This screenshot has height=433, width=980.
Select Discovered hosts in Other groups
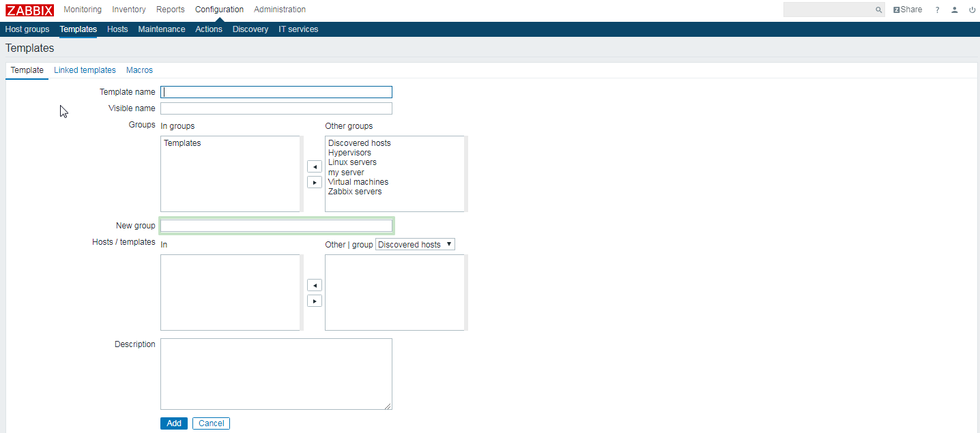pyautogui.click(x=360, y=143)
